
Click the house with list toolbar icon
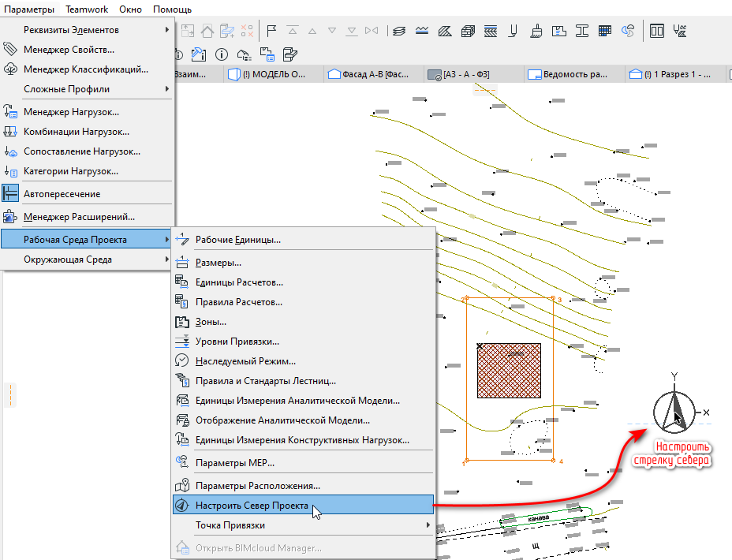245,54
